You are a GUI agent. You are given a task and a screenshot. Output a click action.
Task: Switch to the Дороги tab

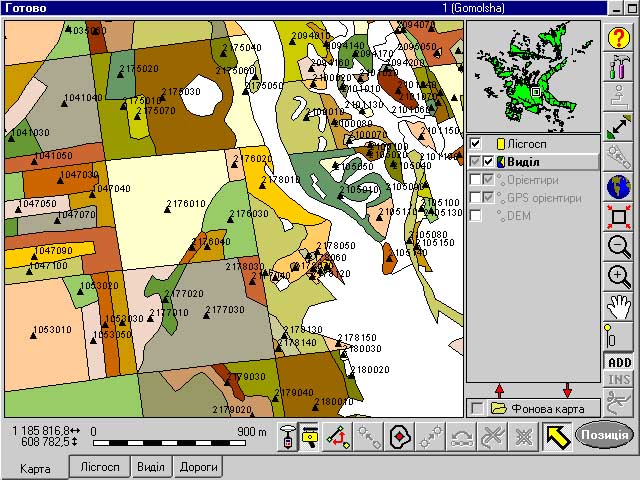[199, 467]
